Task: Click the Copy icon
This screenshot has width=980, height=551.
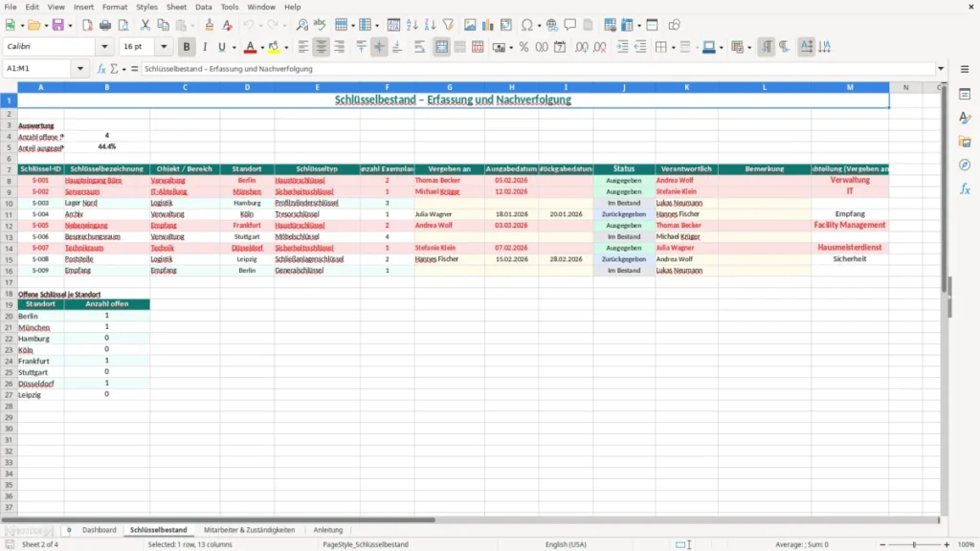Action: pos(163,25)
